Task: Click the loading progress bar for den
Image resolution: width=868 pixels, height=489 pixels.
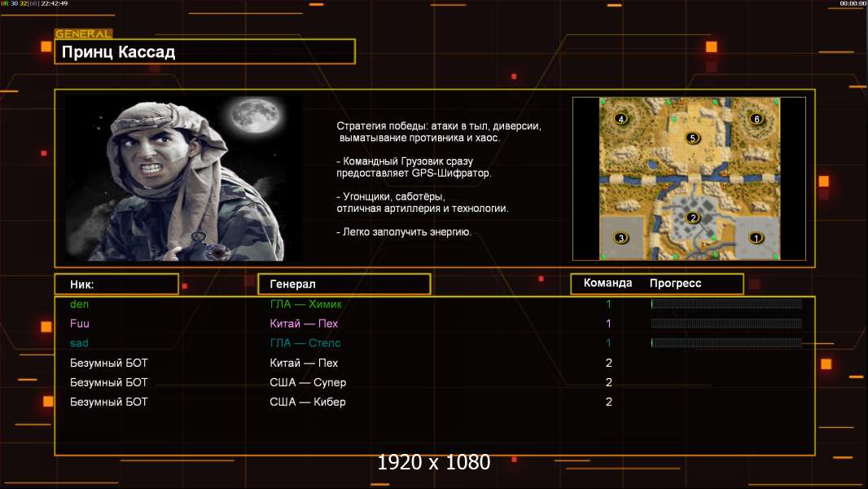Action: tap(726, 304)
